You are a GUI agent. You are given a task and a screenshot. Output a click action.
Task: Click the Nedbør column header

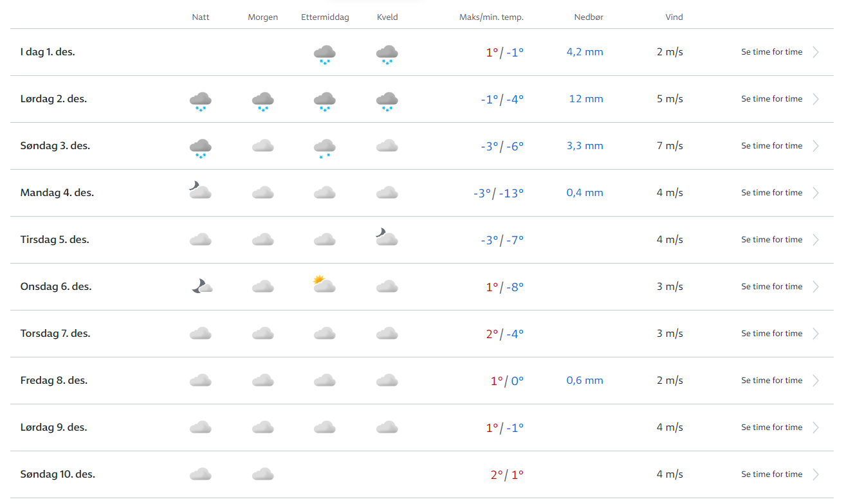coord(589,17)
